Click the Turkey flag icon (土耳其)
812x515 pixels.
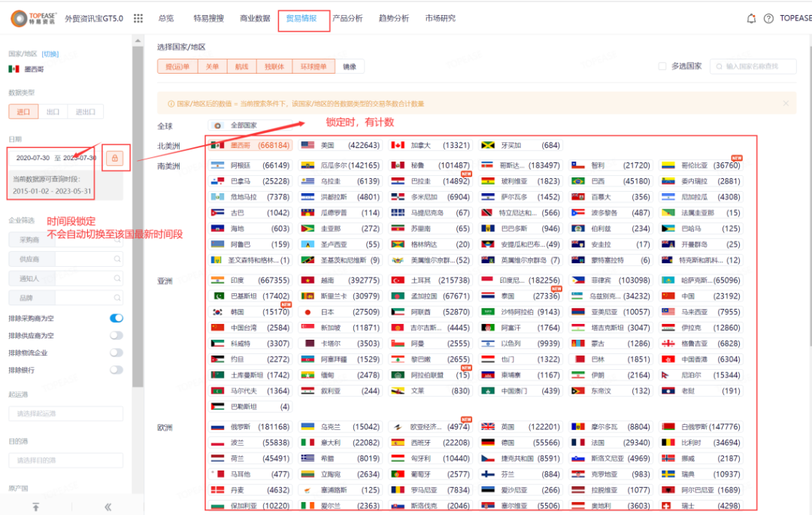(x=398, y=280)
